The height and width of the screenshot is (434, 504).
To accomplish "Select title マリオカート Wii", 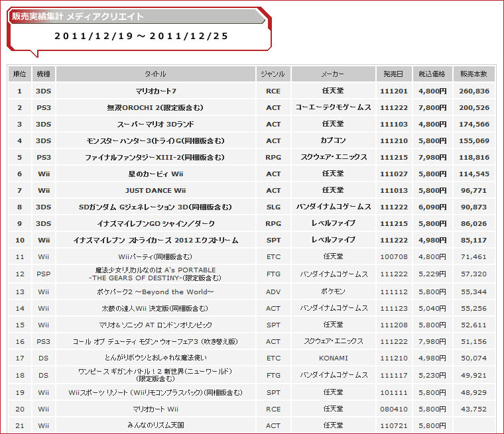I will click(156, 409).
